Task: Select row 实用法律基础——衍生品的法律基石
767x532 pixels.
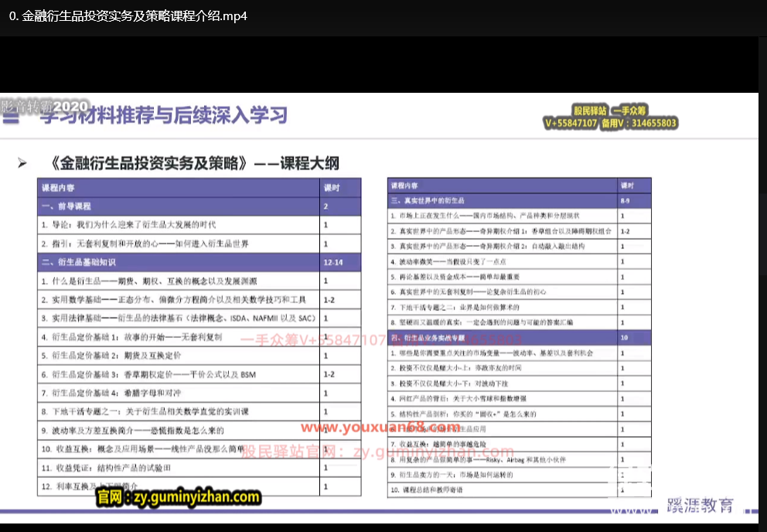Action: [199, 318]
